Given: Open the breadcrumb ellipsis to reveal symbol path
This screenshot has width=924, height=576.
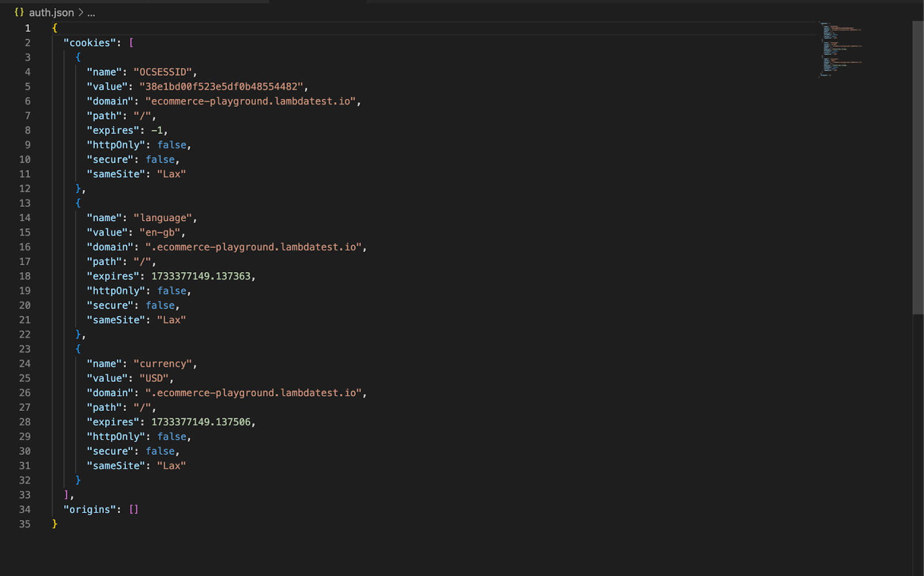Looking at the screenshot, I should [x=91, y=12].
